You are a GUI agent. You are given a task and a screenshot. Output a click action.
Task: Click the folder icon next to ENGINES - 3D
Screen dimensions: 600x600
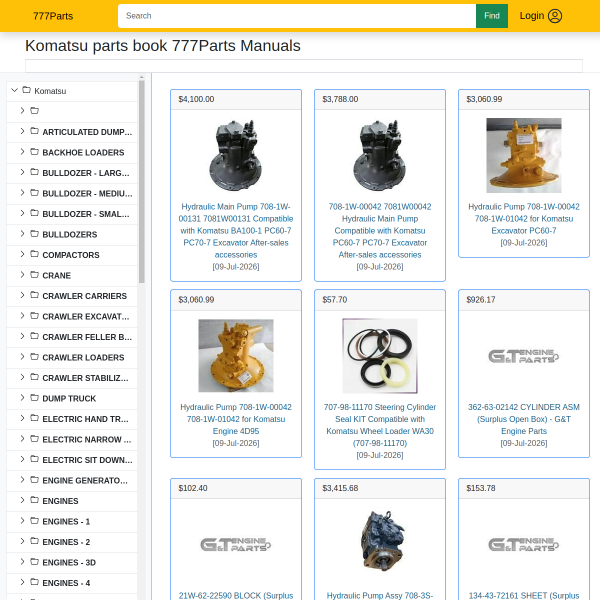point(34,562)
